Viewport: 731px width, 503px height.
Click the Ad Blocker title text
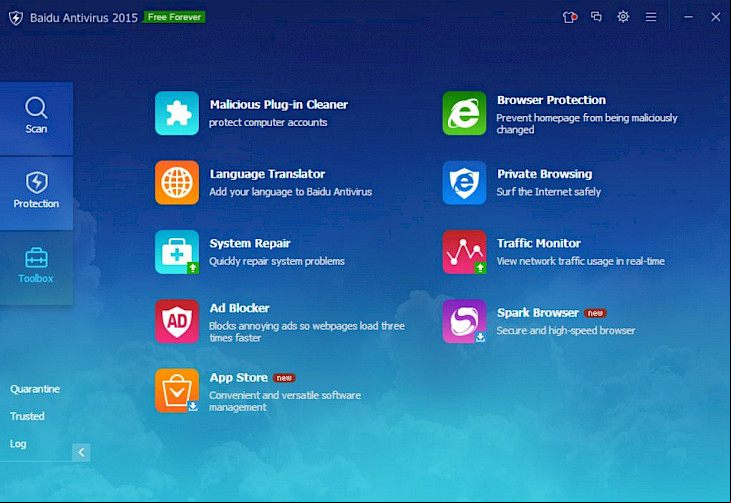(x=239, y=308)
